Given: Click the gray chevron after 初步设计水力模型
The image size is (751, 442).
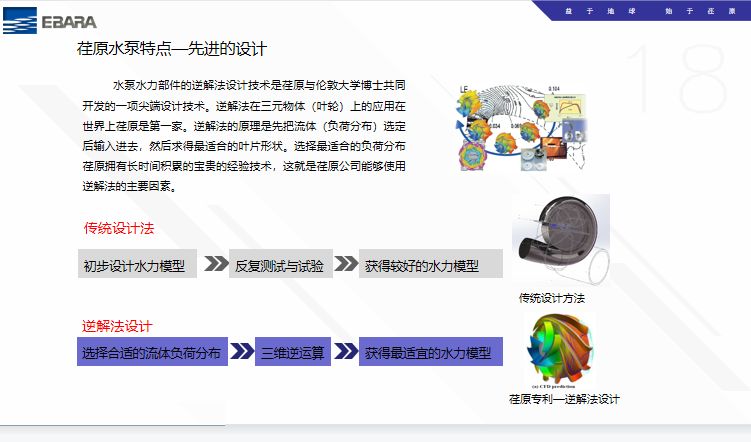Looking at the screenshot, I should click(215, 264).
